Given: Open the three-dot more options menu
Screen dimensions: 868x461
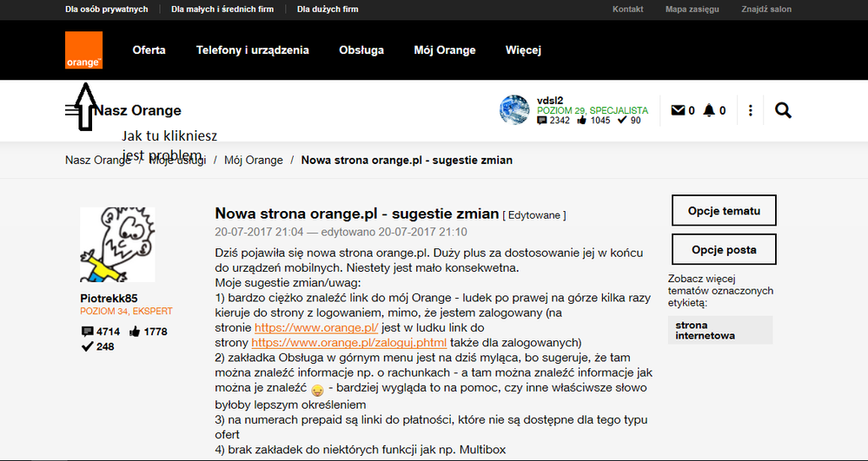Looking at the screenshot, I should pos(750,110).
